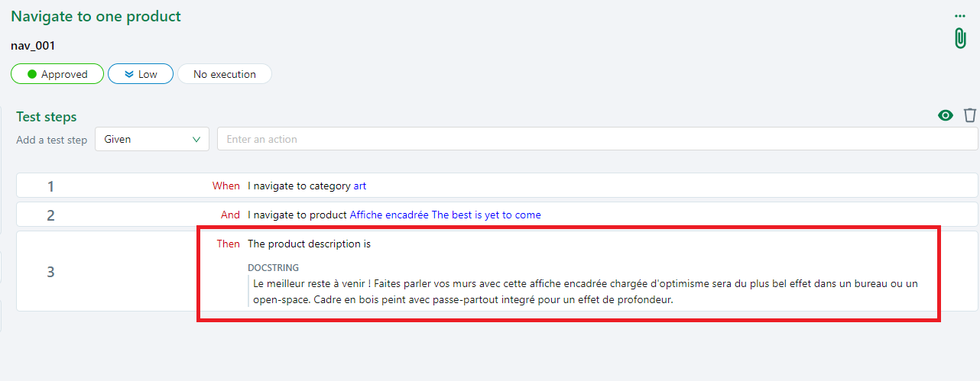Click the green paperclip attachments icon
This screenshot has width=980, height=381.
pyautogui.click(x=959, y=38)
